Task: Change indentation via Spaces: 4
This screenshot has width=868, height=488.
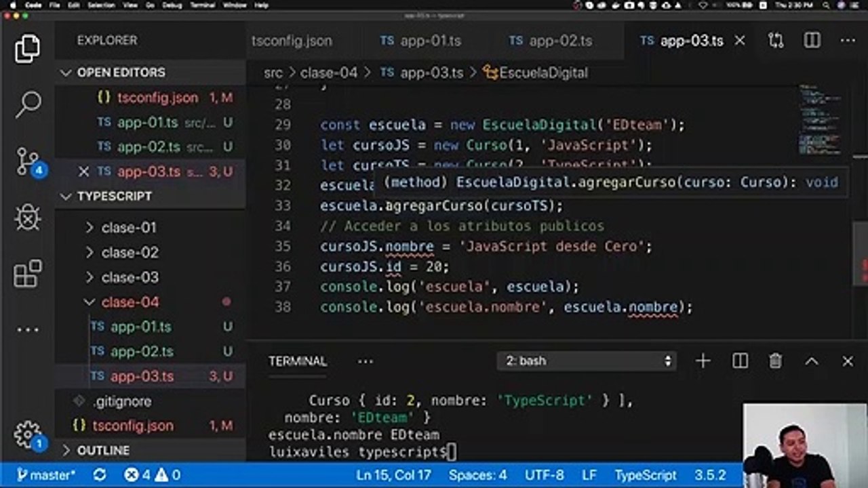Action: tap(478, 475)
